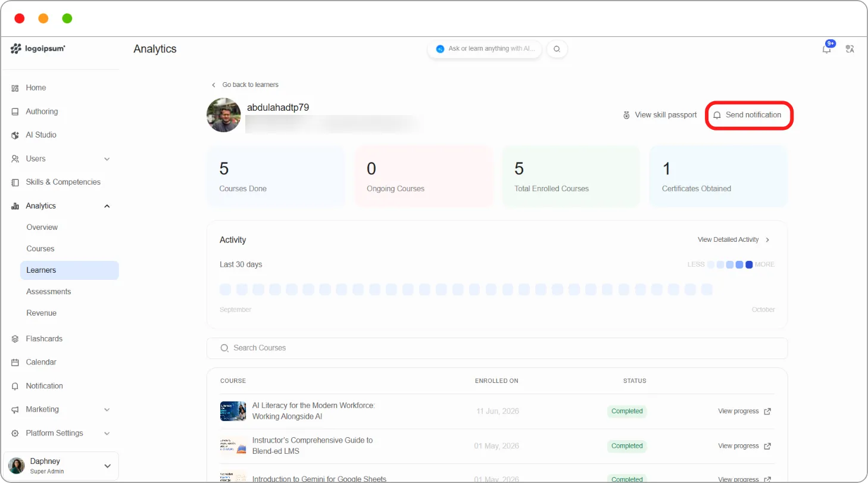The height and width of the screenshot is (483, 868).
Task: Click the search magnifier button in header
Action: [557, 49]
